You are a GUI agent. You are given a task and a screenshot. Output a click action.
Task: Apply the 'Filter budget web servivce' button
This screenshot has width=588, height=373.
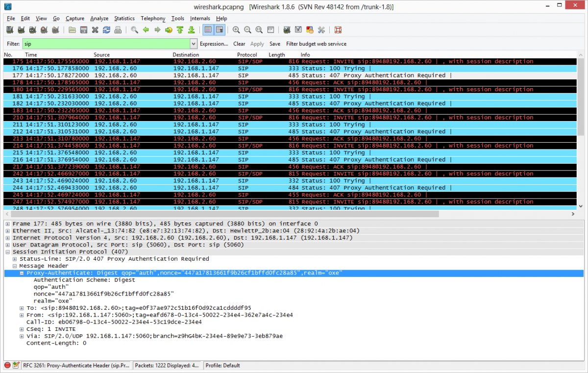pos(316,44)
